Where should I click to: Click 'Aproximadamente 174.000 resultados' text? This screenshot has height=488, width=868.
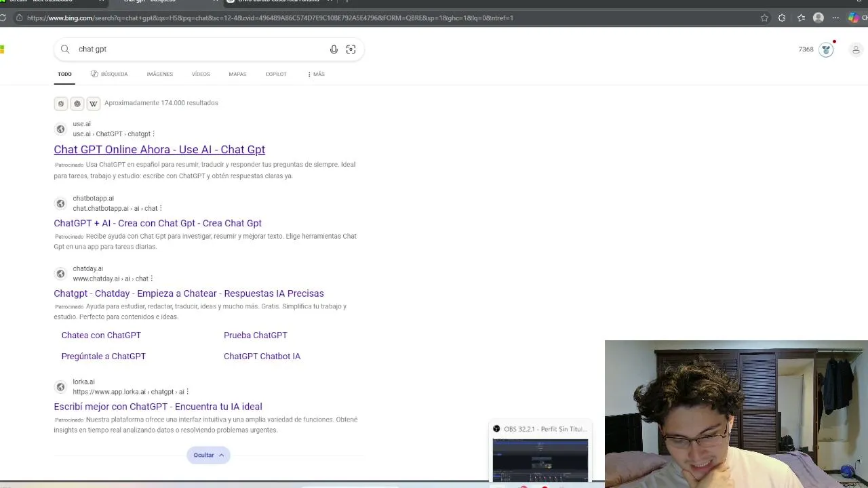[x=161, y=103]
